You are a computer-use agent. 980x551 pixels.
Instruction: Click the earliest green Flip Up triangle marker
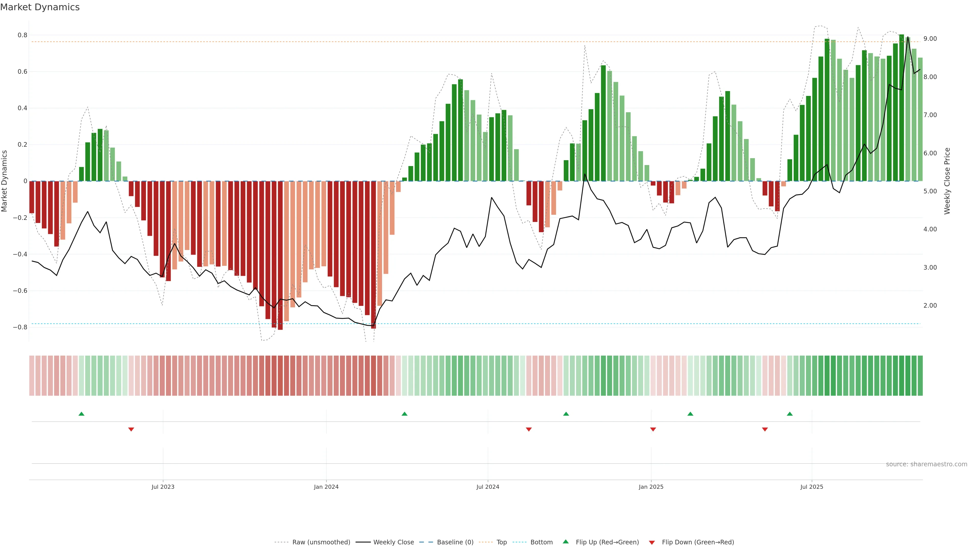tap(81, 414)
